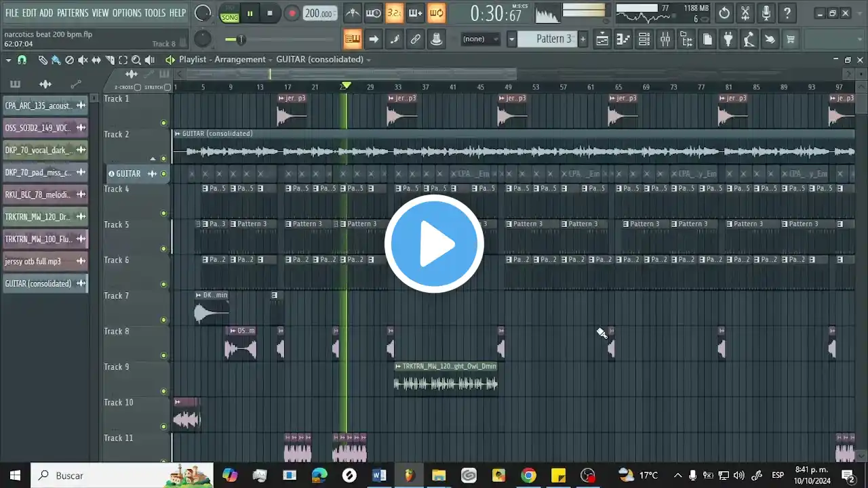
Task: Click the microphone recording icon
Action: (766, 13)
